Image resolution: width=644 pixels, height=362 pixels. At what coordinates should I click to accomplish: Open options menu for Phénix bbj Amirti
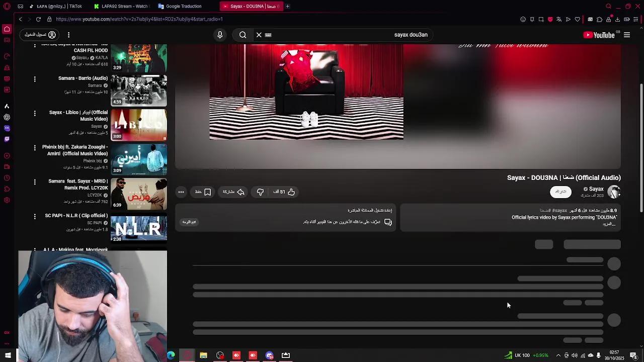tap(35, 148)
